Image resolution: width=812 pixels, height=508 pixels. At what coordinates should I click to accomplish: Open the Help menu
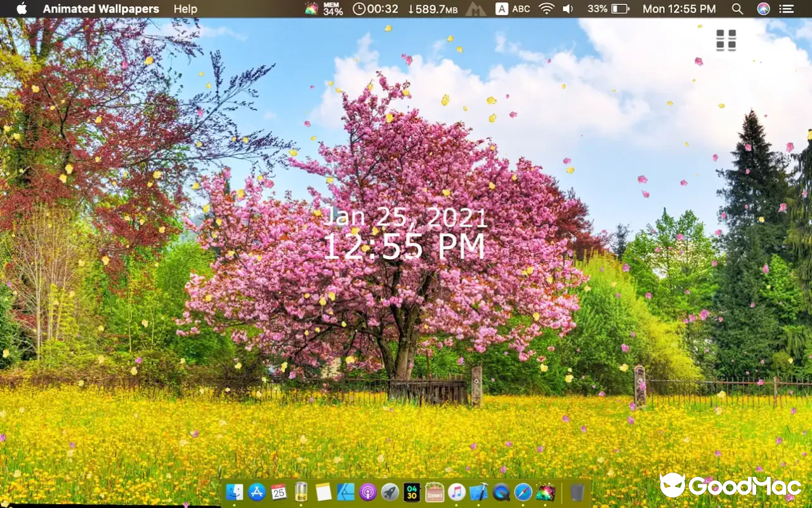coord(185,9)
